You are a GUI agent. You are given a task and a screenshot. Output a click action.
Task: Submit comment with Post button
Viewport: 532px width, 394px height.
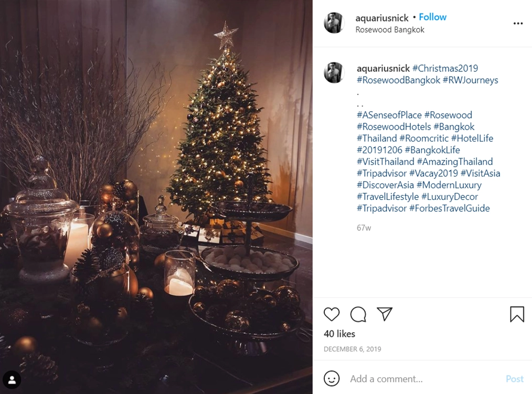pyautogui.click(x=514, y=379)
